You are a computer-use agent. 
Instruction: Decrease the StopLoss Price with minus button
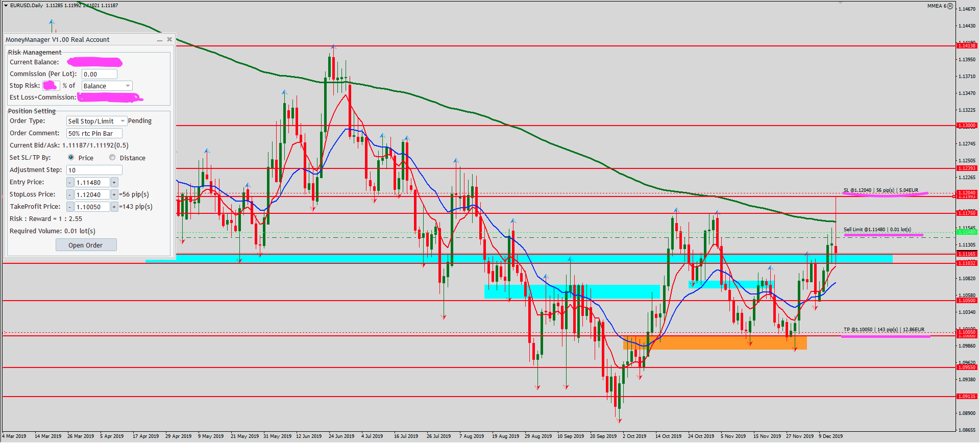click(70, 194)
